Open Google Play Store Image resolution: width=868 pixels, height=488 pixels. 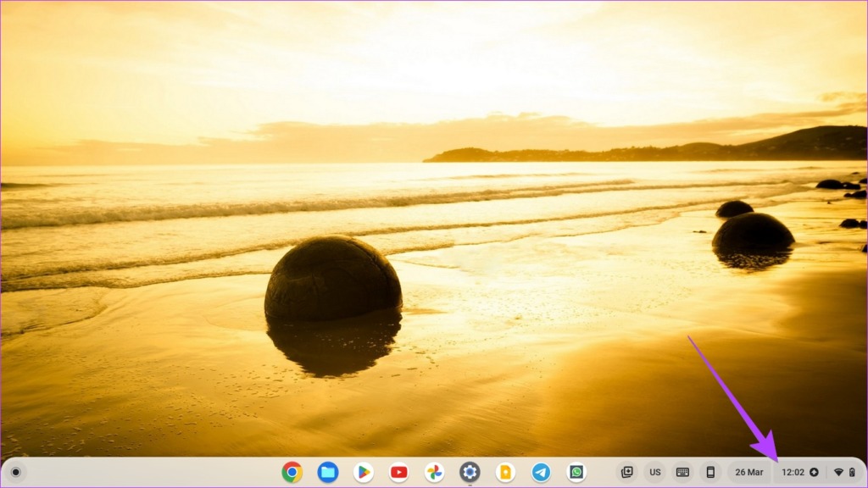click(364, 472)
